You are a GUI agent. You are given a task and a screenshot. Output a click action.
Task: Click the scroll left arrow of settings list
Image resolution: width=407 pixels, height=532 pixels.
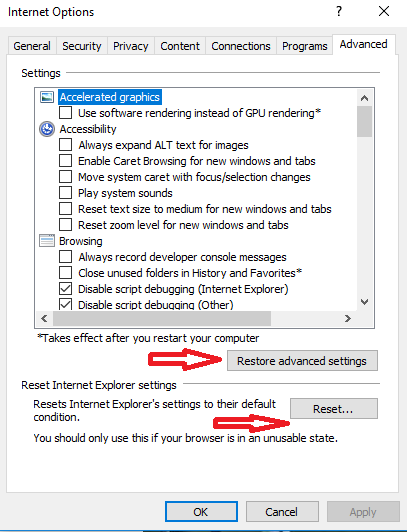click(x=44, y=318)
